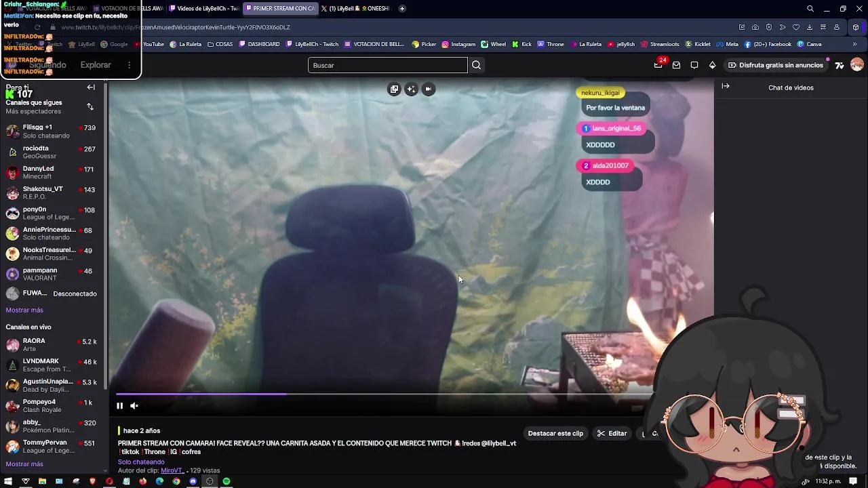The width and height of the screenshot is (868, 488).
Task: Focus the Buscar search field
Action: pos(388,65)
